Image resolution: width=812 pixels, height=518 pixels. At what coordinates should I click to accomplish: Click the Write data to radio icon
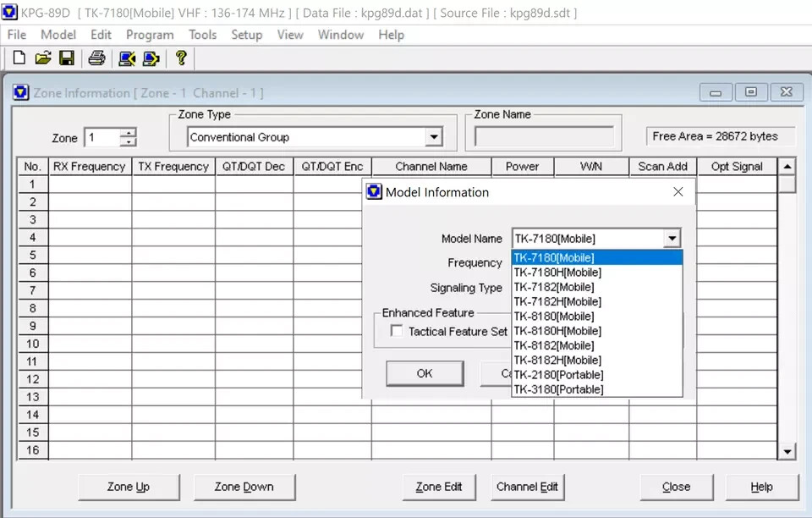coord(151,58)
